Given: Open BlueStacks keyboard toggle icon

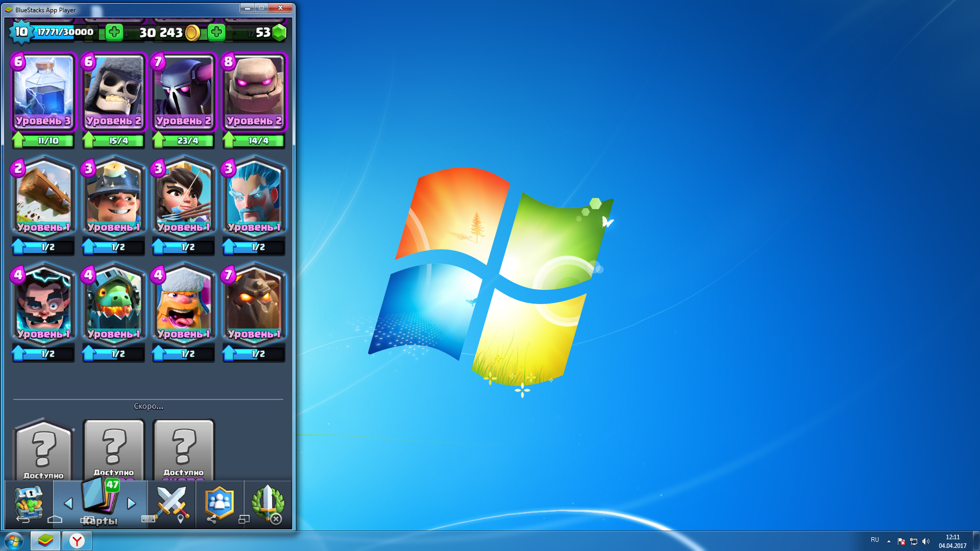Looking at the screenshot, I should click(148, 519).
